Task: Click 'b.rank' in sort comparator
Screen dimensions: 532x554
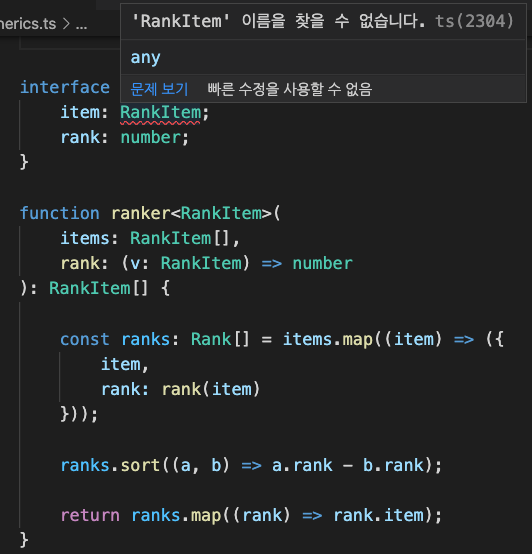Action: (393, 465)
